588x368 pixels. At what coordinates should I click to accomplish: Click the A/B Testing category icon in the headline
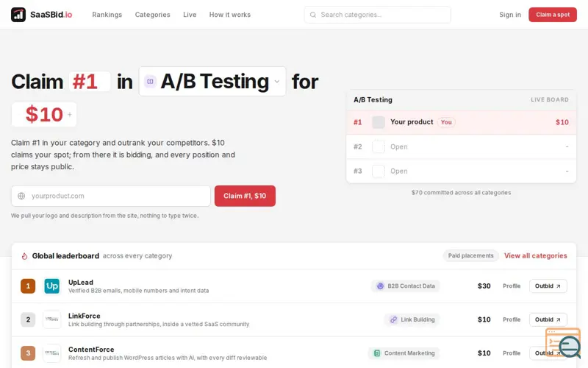tap(150, 81)
